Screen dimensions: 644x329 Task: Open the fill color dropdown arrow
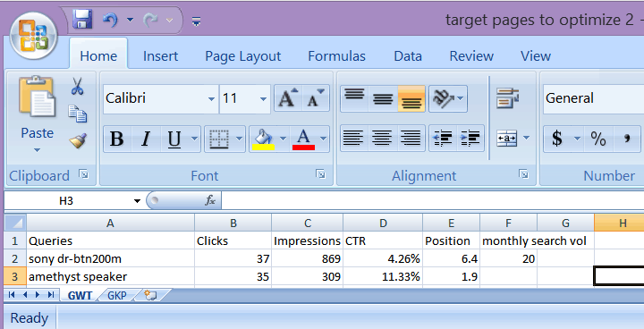click(x=283, y=139)
